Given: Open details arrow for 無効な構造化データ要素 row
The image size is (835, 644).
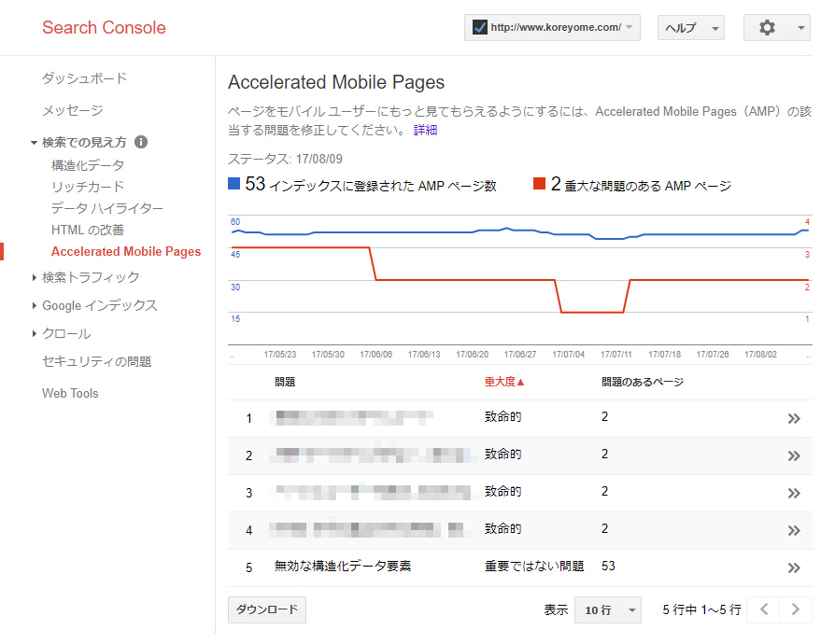Looking at the screenshot, I should 794,567.
